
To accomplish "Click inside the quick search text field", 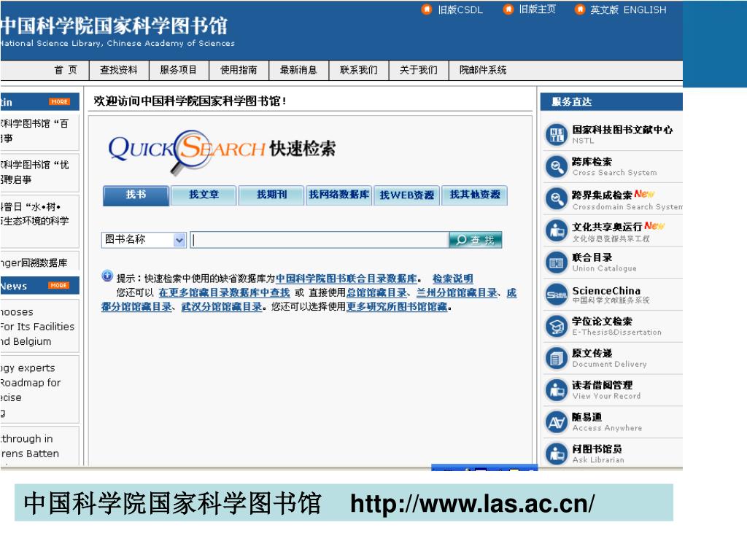I will click(320, 240).
